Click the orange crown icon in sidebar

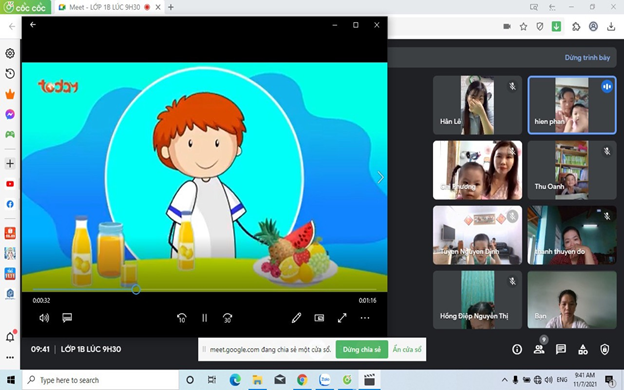(x=10, y=94)
